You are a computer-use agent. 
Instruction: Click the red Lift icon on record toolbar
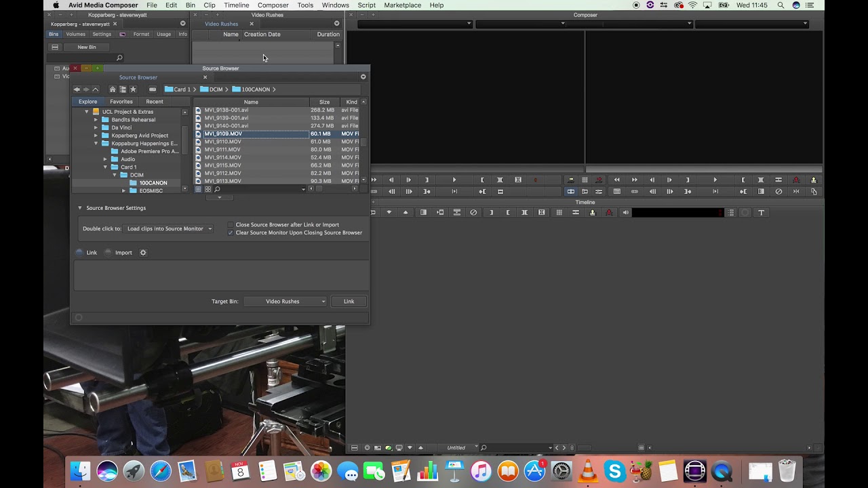tap(796, 180)
